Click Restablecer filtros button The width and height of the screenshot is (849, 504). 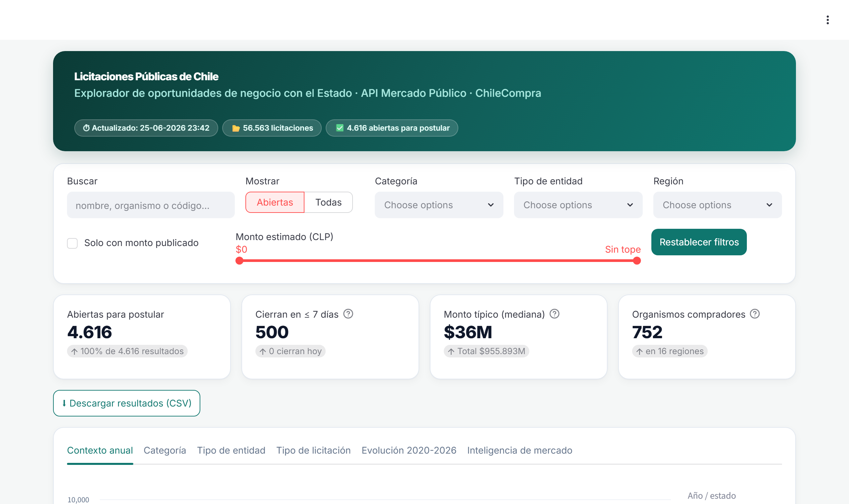click(699, 242)
